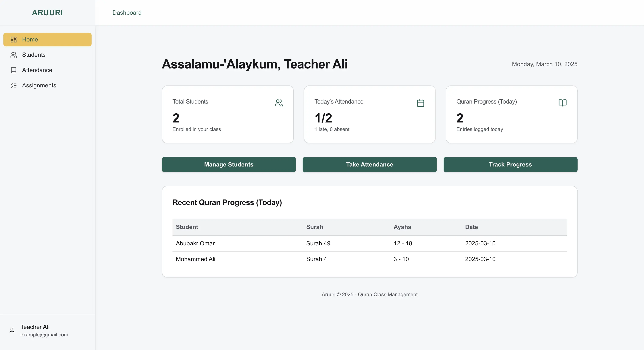This screenshot has height=350, width=644.
Task: Click the Manage Students button
Action: (229, 165)
